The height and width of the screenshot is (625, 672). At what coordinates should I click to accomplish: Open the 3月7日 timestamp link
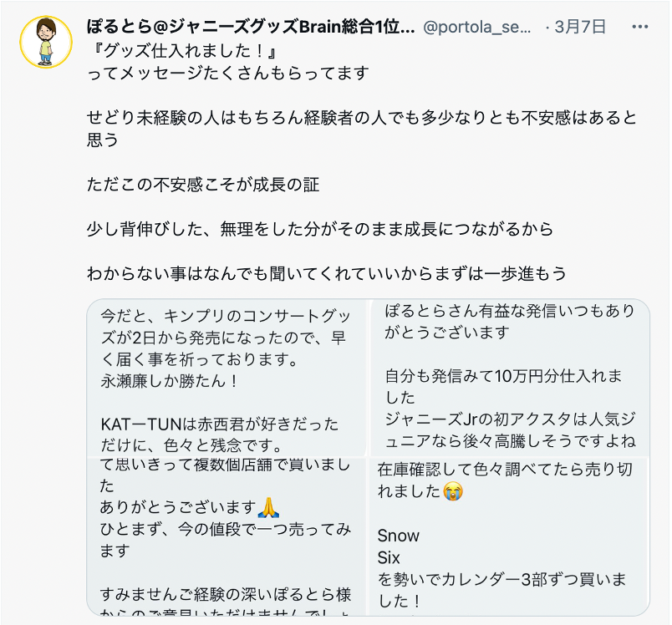[581, 27]
